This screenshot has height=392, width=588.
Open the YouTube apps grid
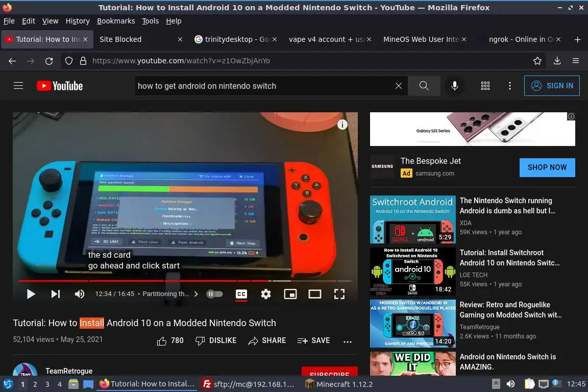[485, 86]
